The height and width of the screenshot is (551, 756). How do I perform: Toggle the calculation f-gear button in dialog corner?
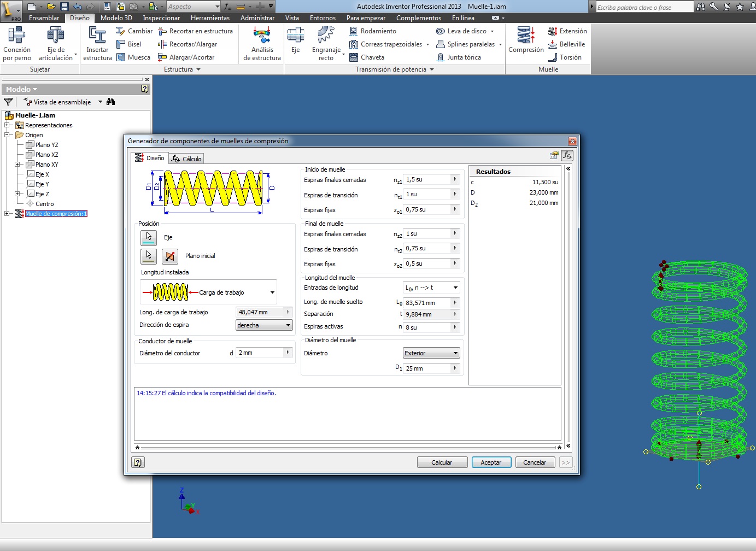(x=567, y=155)
